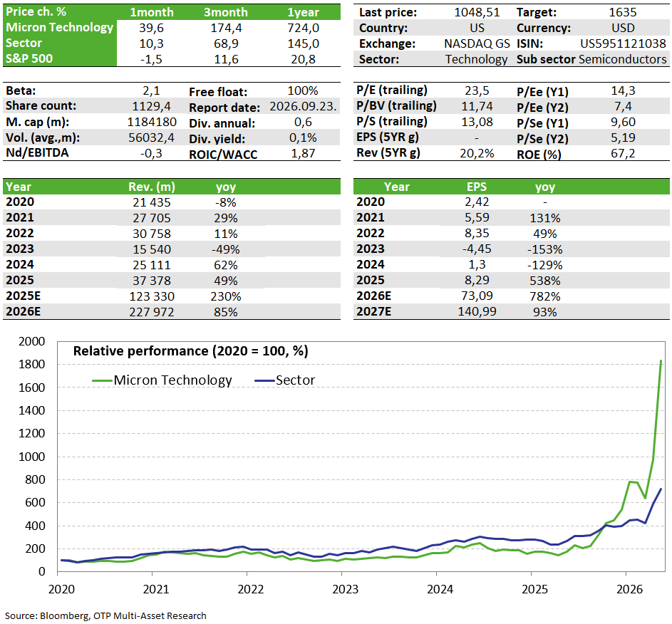Image resolution: width=672 pixels, height=624 pixels.
Task: Click the Rev. (m) column header
Action: 152,187
